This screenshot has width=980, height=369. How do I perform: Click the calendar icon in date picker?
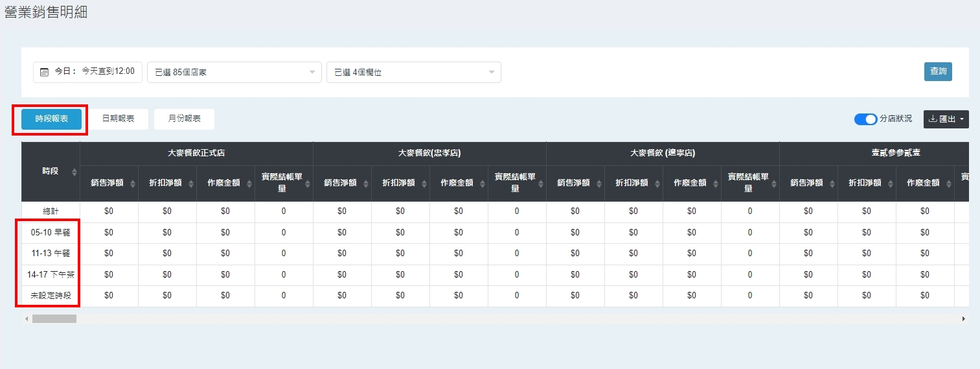[x=44, y=72]
